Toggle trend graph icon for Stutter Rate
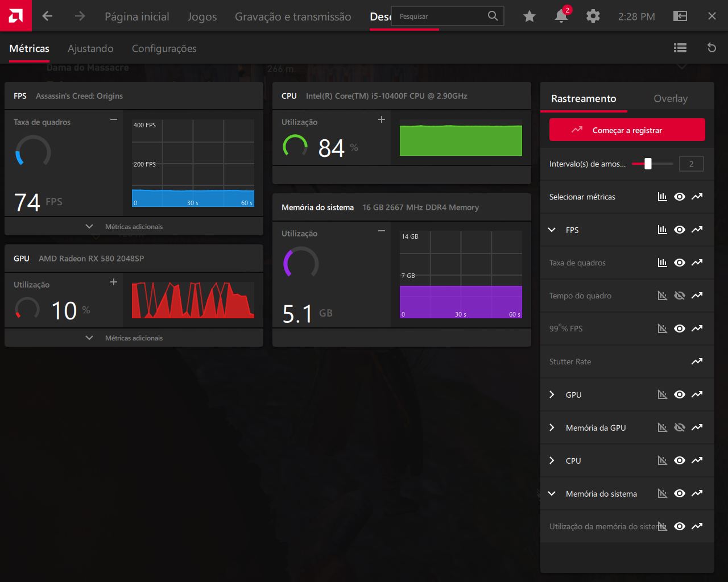 [697, 361]
